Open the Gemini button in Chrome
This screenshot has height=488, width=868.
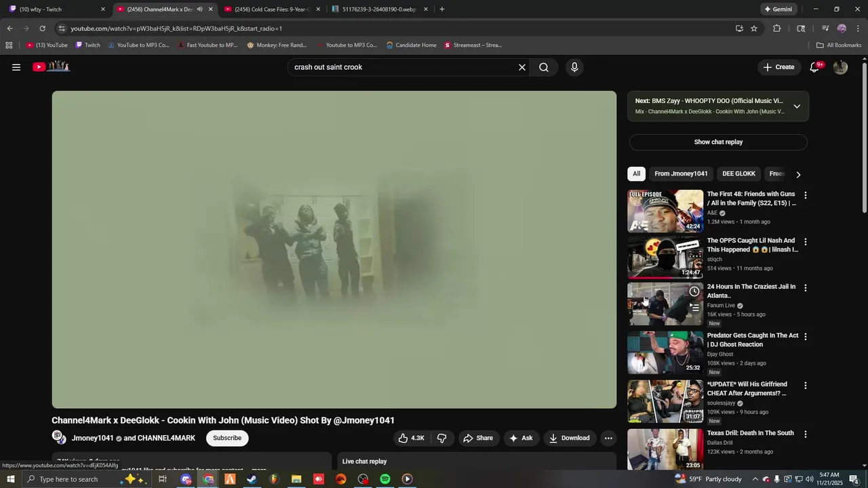click(778, 9)
